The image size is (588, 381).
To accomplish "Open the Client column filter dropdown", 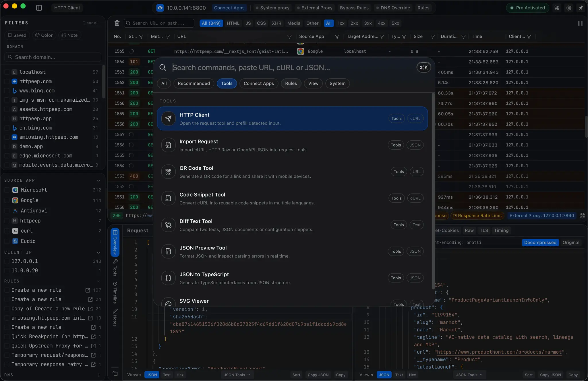I will point(529,37).
